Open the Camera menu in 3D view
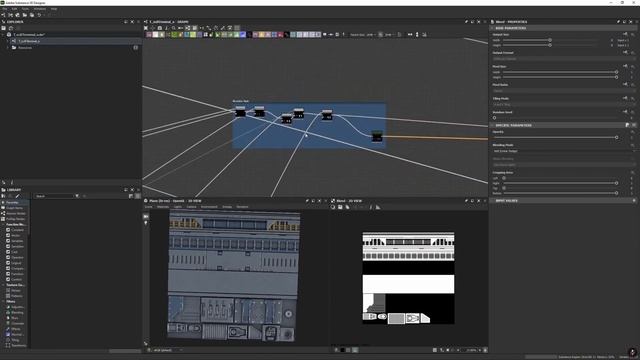The height and width of the screenshot is (360, 640). [x=191, y=207]
